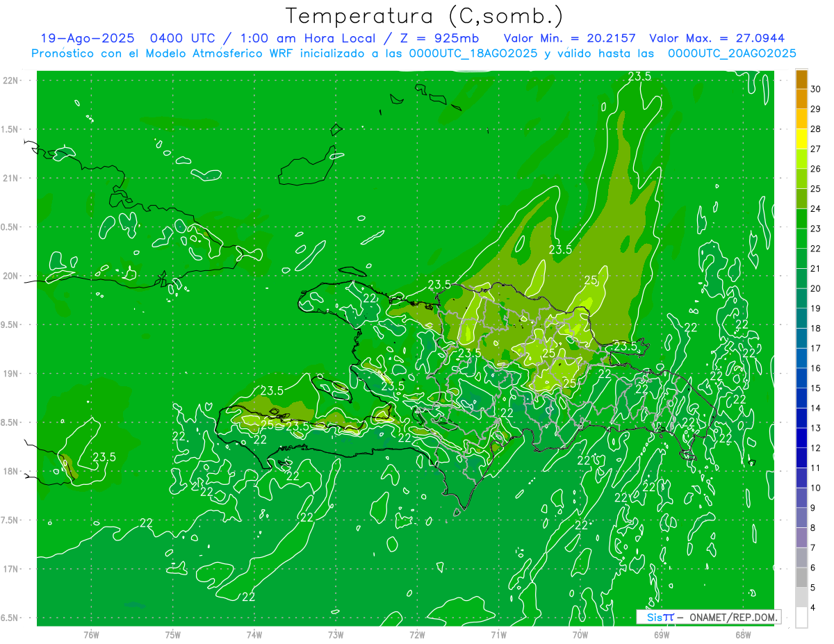Click the 71W longitude axis label

[x=498, y=635]
